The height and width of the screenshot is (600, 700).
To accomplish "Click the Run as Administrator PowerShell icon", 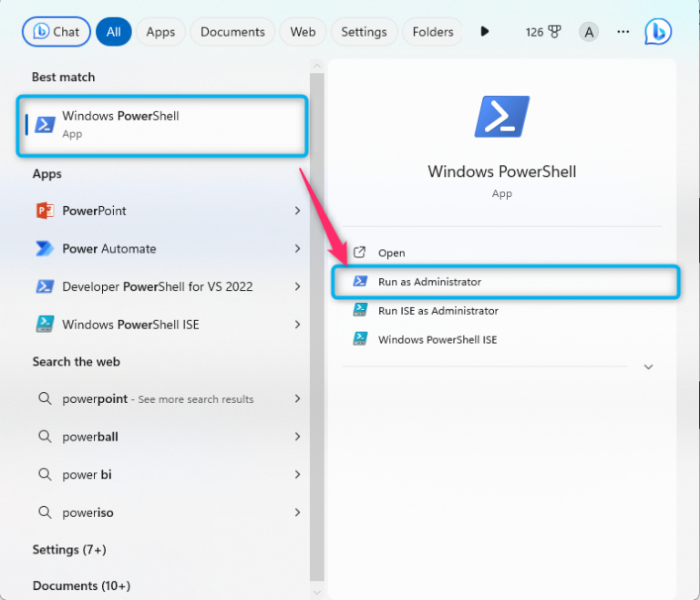I will (360, 281).
